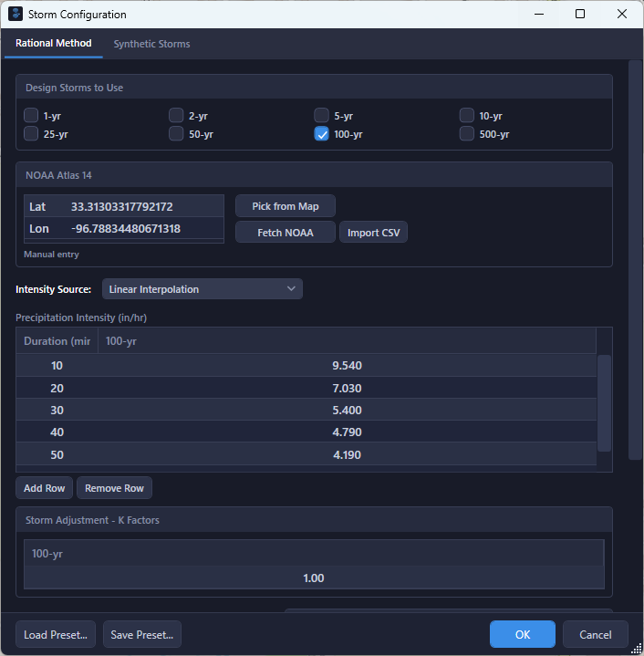This screenshot has width=644, height=656.
Task: Open the Intensity Source dropdown
Action: pos(203,289)
